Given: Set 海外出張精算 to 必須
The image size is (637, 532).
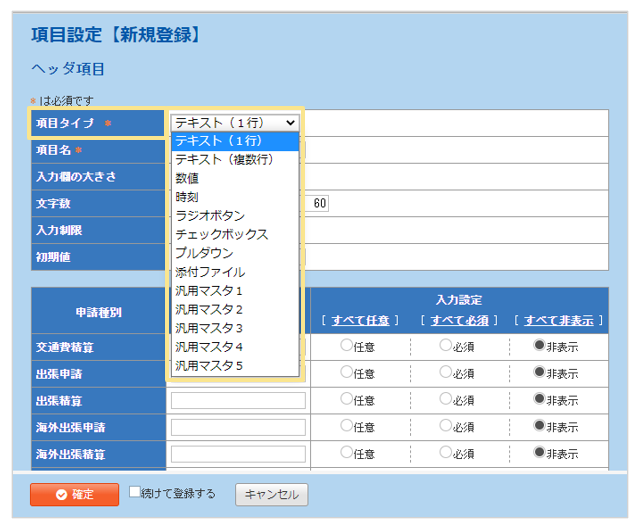Looking at the screenshot, I should pos(446,452).
